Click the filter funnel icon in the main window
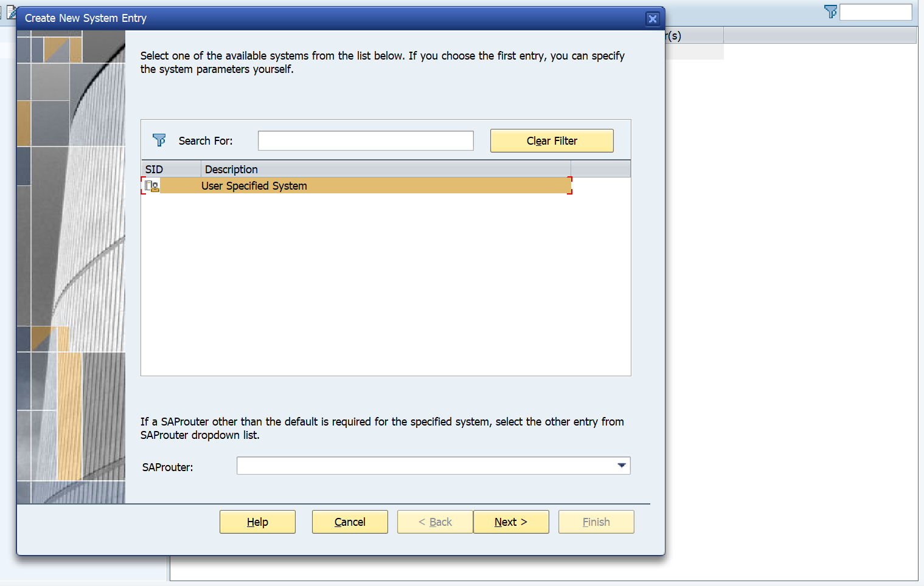This screenshot has width=924, height=586. pos(830,12)
